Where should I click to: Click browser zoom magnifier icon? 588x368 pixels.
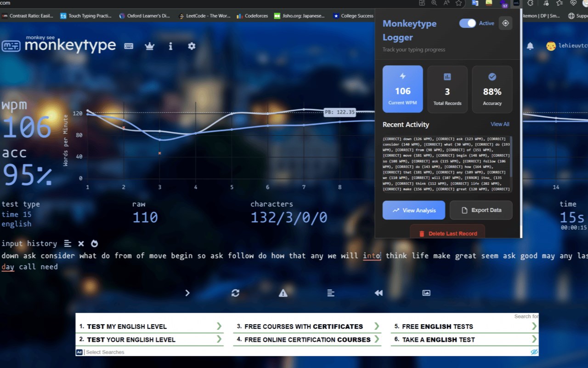click(434, 3)
